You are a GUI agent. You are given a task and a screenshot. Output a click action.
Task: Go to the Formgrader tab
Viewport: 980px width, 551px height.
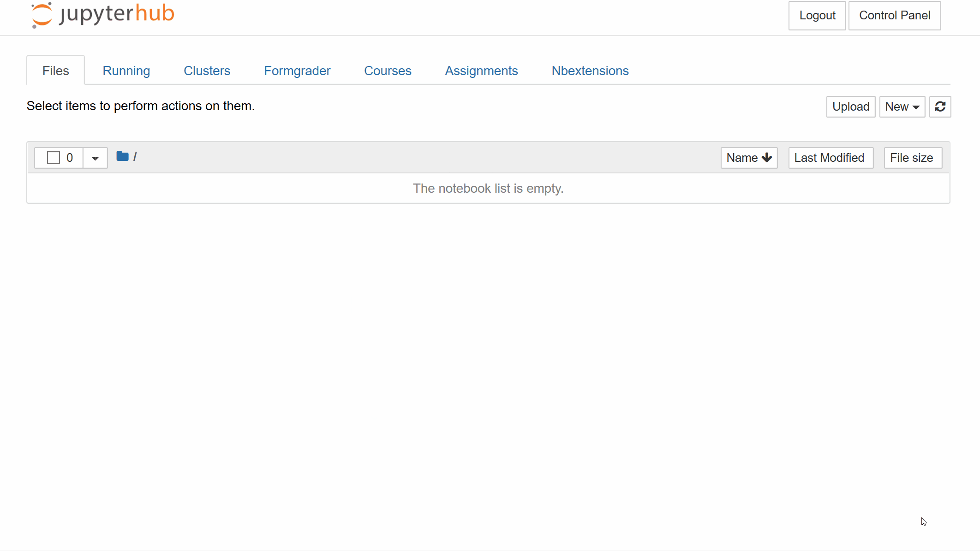click(297, 71)
